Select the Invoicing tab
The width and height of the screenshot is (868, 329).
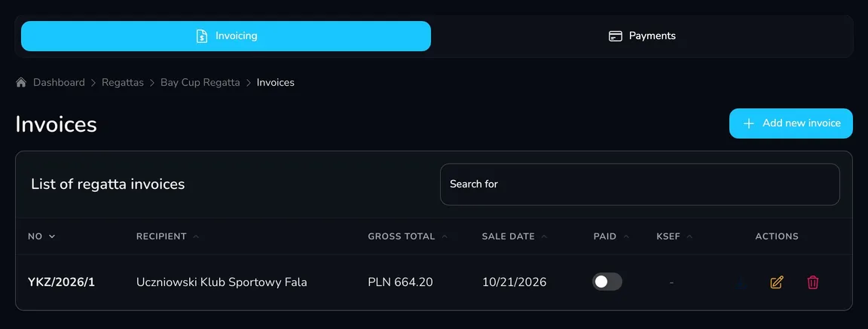[226, 36]
